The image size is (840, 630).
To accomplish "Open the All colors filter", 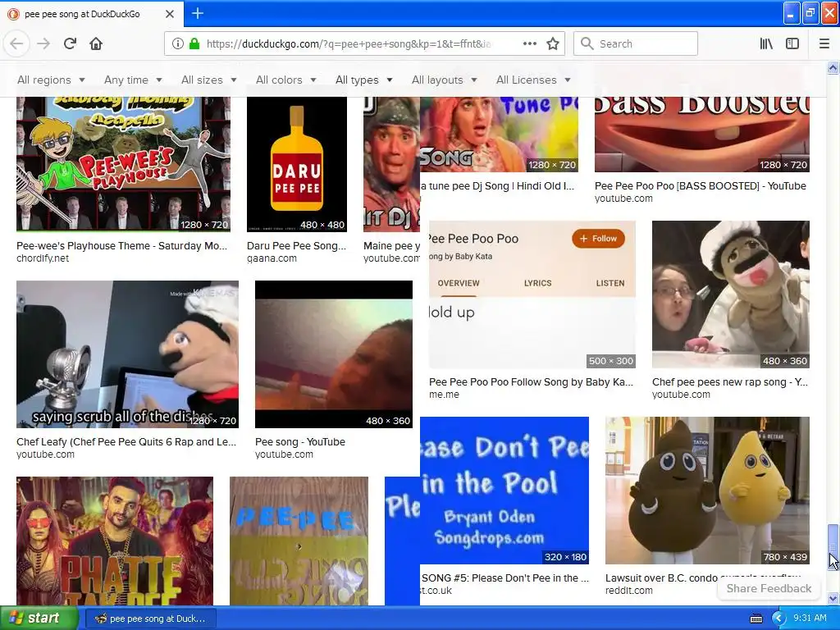I will [x=285, y=80].
